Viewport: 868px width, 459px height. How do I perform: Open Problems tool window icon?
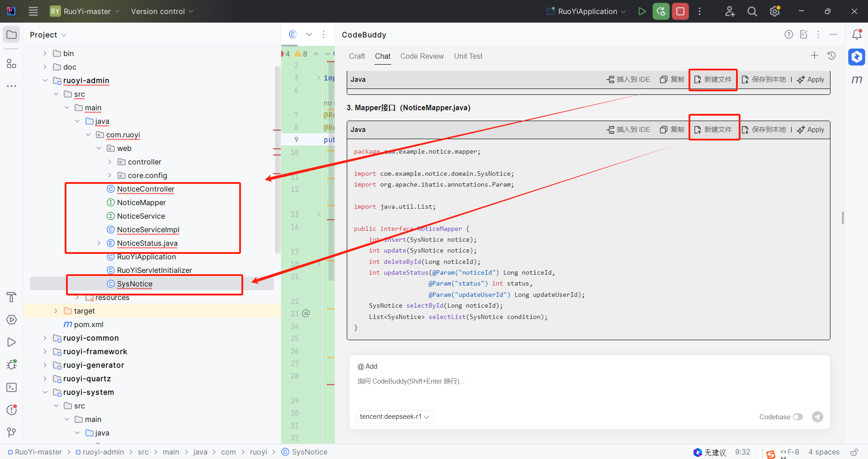[x=11, y=410]
